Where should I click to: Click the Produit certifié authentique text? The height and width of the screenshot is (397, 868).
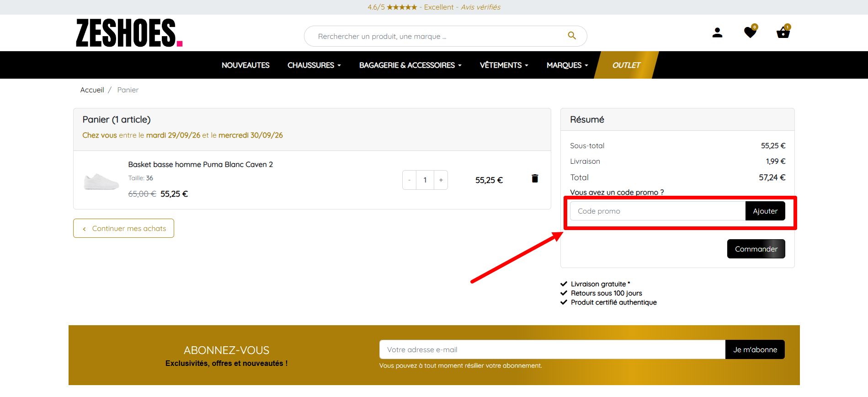pyautogui.click(x=614, y=302)
